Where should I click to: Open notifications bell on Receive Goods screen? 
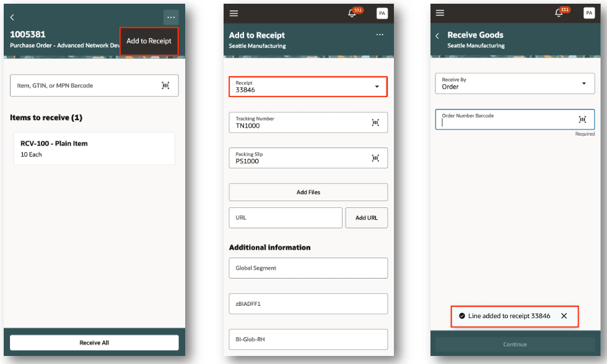[x=559, y=13]
